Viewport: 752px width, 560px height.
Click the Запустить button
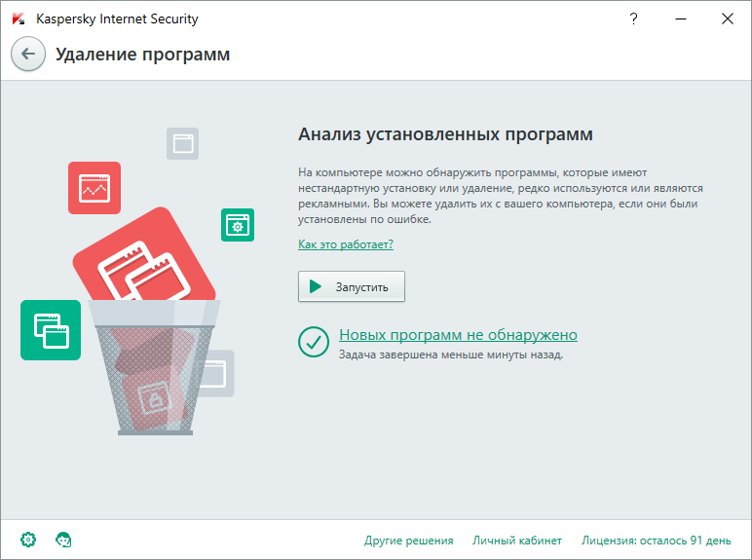(352, 286)
